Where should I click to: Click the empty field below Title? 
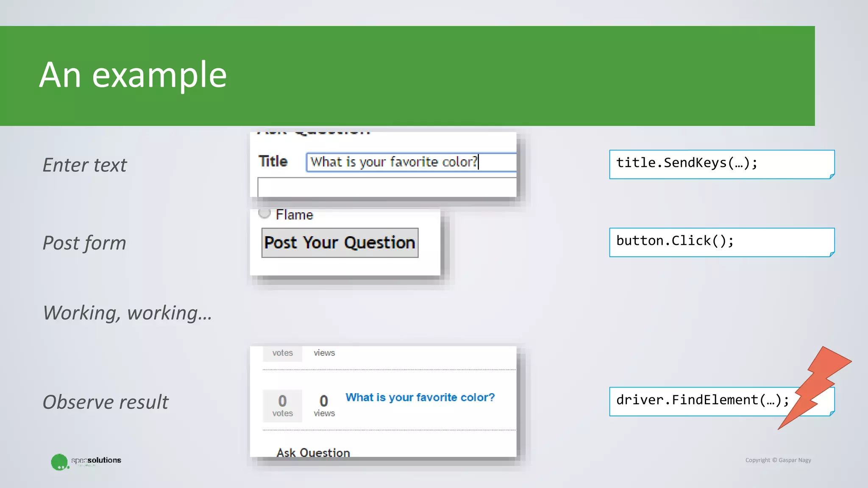[387, 187]
